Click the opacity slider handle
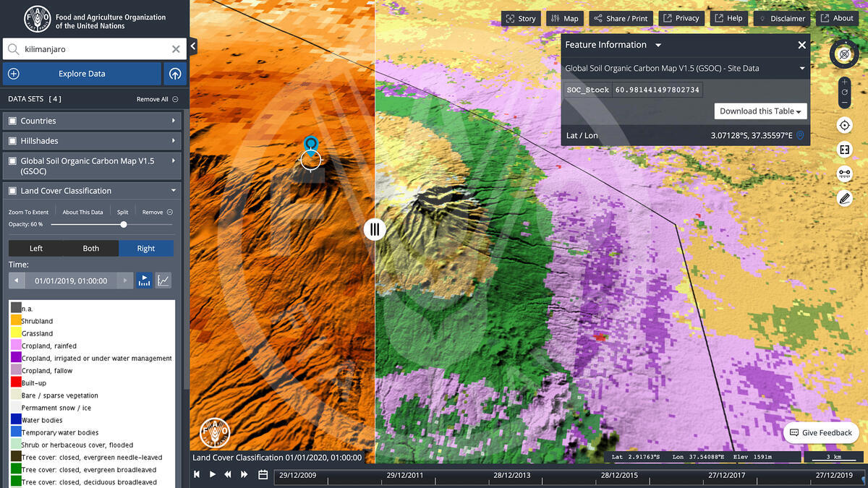Viewport: 868px width, 488px height. tap(124, 224)
